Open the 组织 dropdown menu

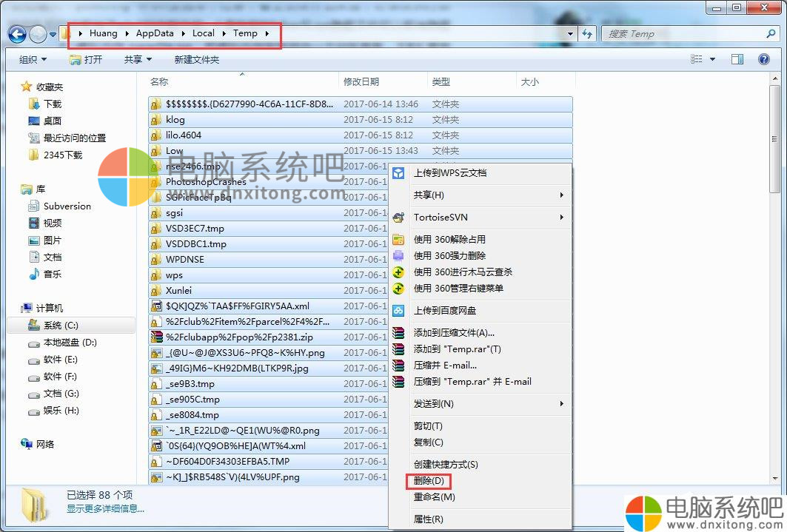coord(33,59)
